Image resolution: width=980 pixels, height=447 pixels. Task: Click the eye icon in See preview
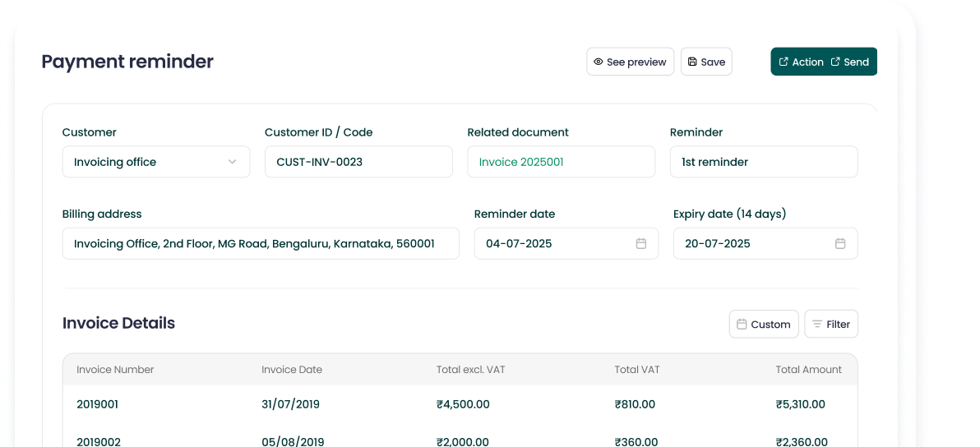(599, 62)
